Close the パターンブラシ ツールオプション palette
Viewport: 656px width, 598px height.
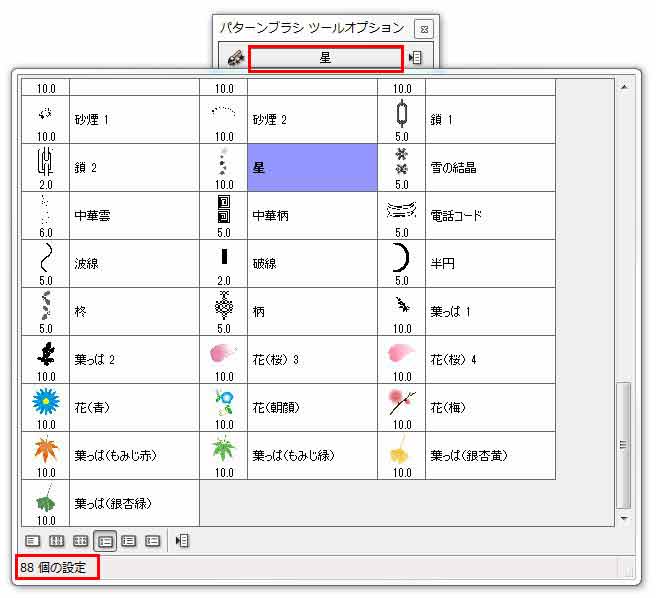point(423,29)
